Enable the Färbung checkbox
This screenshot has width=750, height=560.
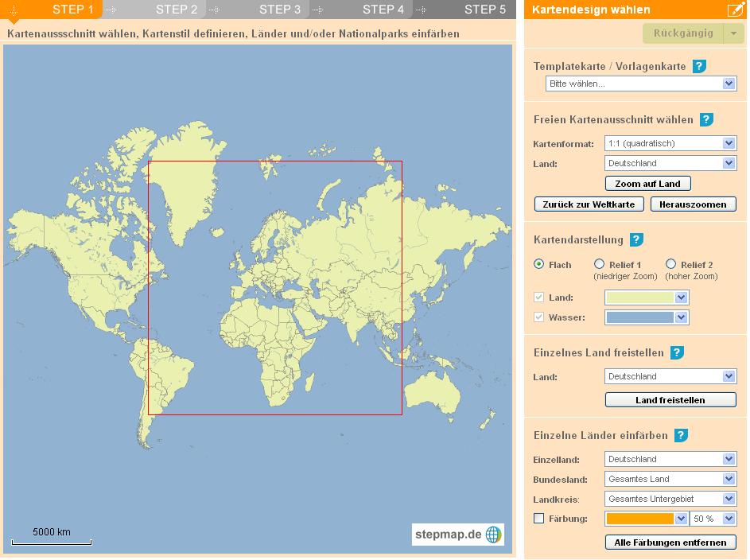click(x=539, y=519)
